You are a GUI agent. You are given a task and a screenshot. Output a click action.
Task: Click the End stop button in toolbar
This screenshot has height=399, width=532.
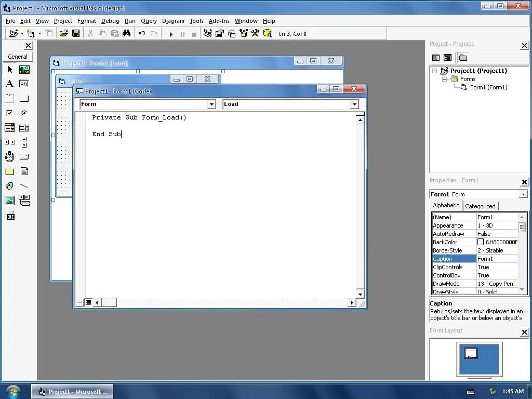coord(194,34)
